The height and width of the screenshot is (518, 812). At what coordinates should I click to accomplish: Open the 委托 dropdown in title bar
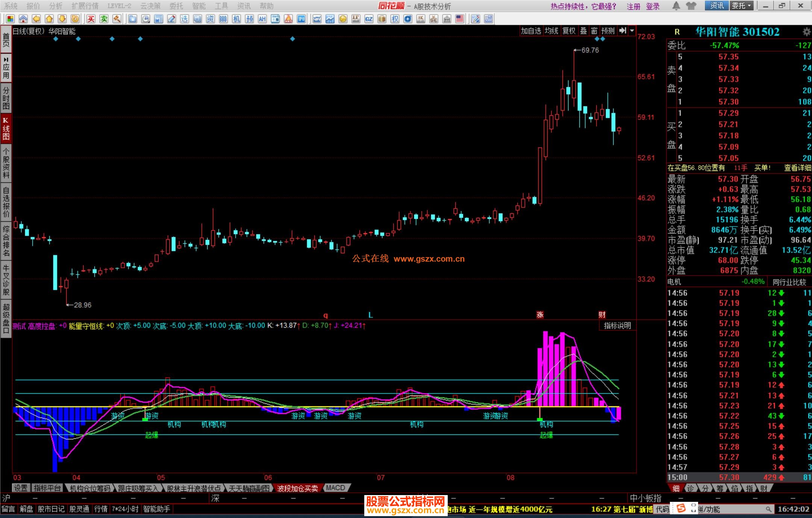[741, 6]
